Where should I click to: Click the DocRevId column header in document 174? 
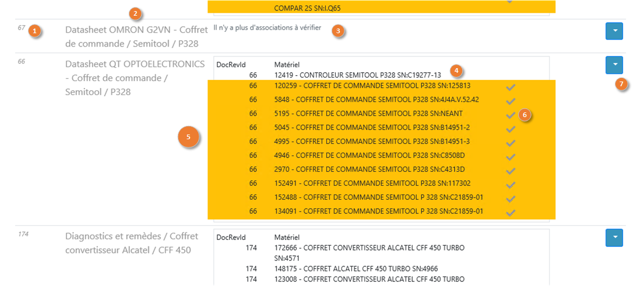(231, 238)
